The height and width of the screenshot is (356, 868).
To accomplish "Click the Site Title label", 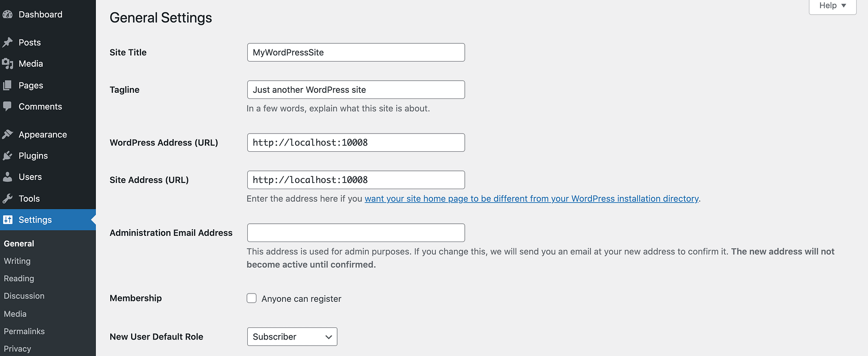I will pos(128,52).
